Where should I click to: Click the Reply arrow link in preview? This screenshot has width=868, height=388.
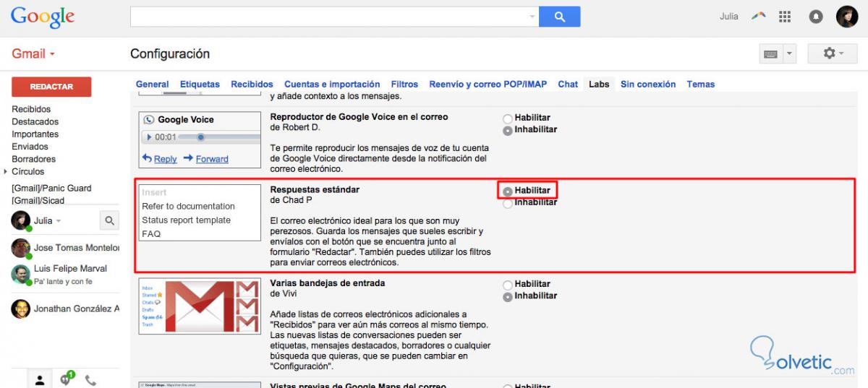click(x=160, y=159)
